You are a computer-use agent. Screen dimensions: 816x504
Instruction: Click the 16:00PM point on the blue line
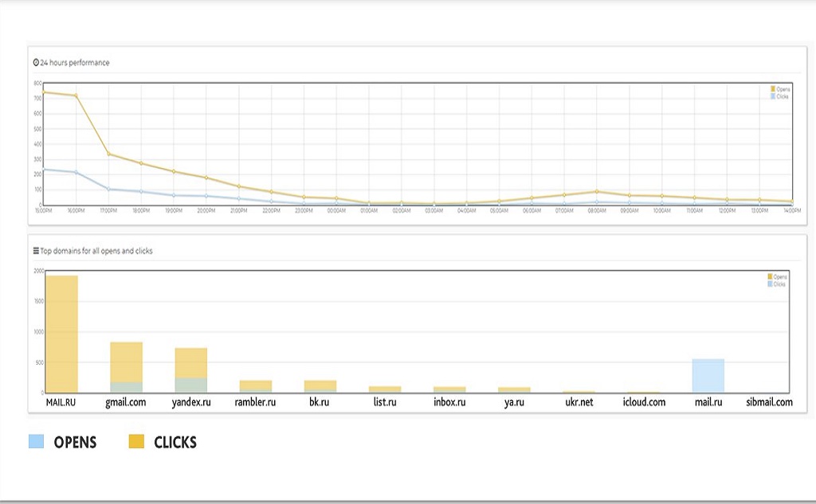pos(76,172)
